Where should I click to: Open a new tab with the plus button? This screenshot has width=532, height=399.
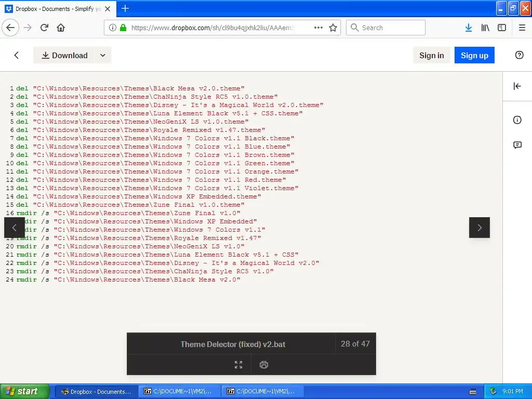(x=125, y=8)
